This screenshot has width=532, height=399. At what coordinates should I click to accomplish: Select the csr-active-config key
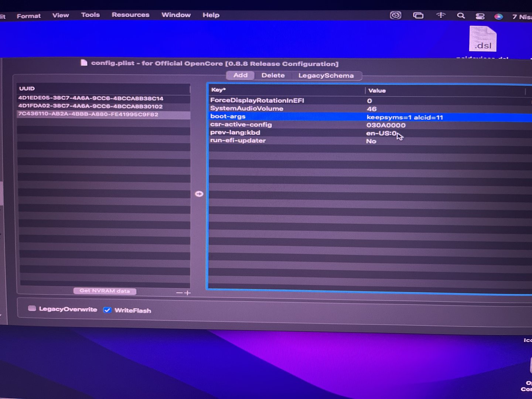[241, 125]
